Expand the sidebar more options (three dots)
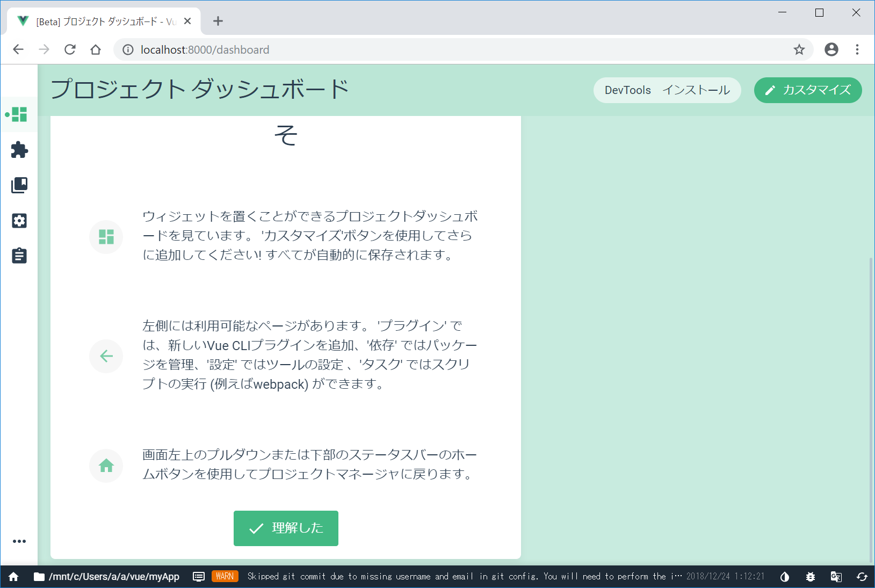 click(19, 541)
